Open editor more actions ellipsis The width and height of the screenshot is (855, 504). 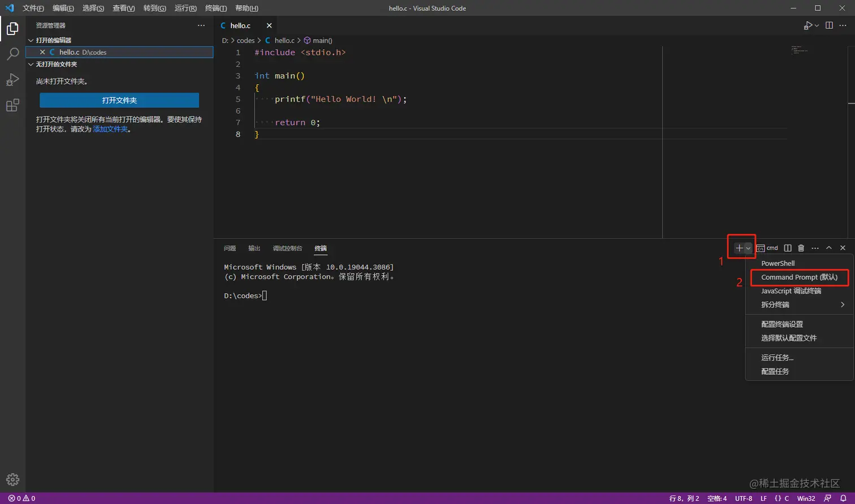point(843,25)
